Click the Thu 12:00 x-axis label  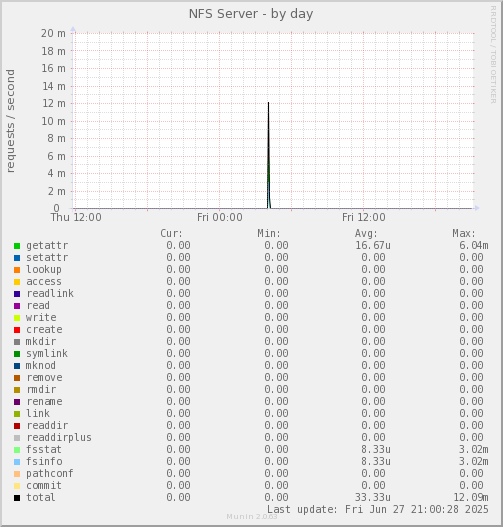pyautogui.click(x=76, y=217)
